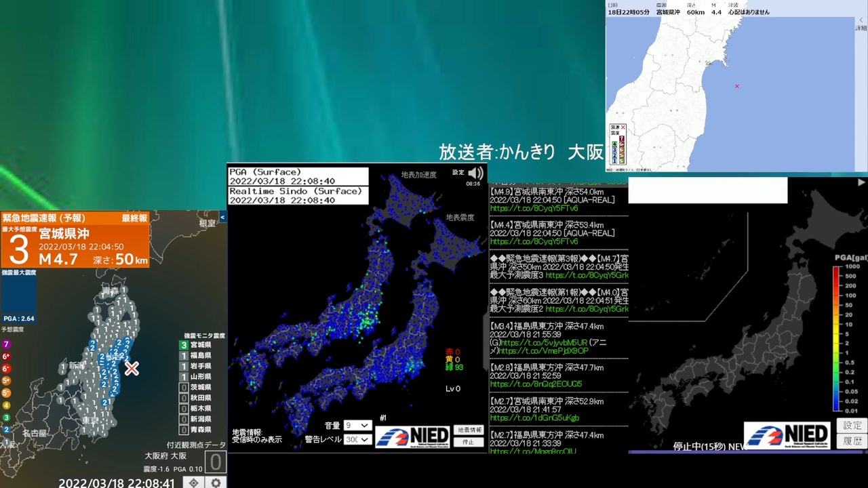The height and width of the screenshot is (488, 868).
Task: Click the 履歴 history button
Action: 852,441
